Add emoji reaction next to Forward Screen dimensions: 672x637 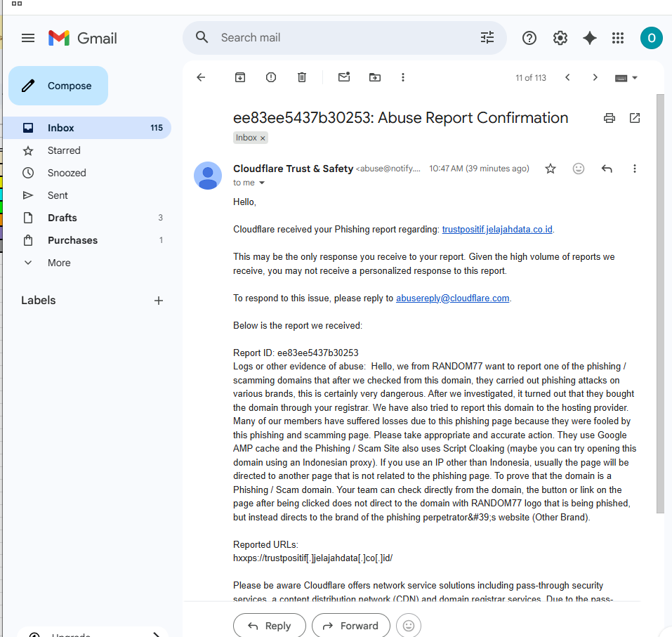(x=409, y=626)
